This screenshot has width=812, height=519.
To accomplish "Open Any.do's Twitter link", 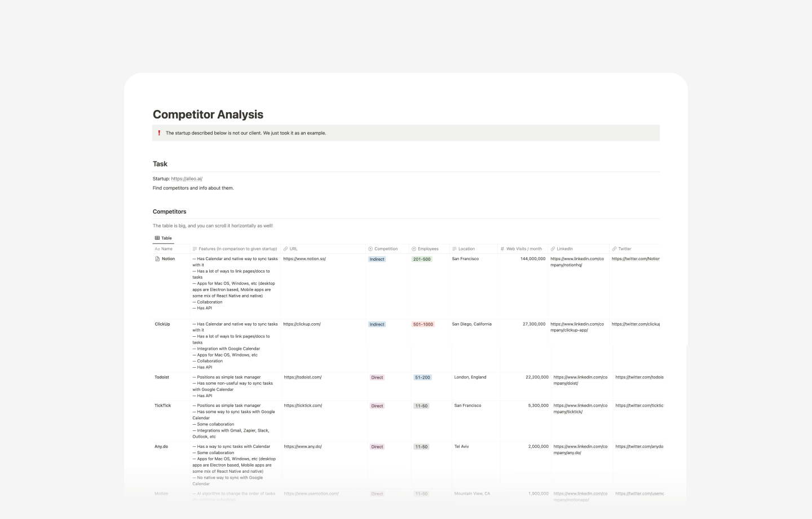I will point(639,447).
